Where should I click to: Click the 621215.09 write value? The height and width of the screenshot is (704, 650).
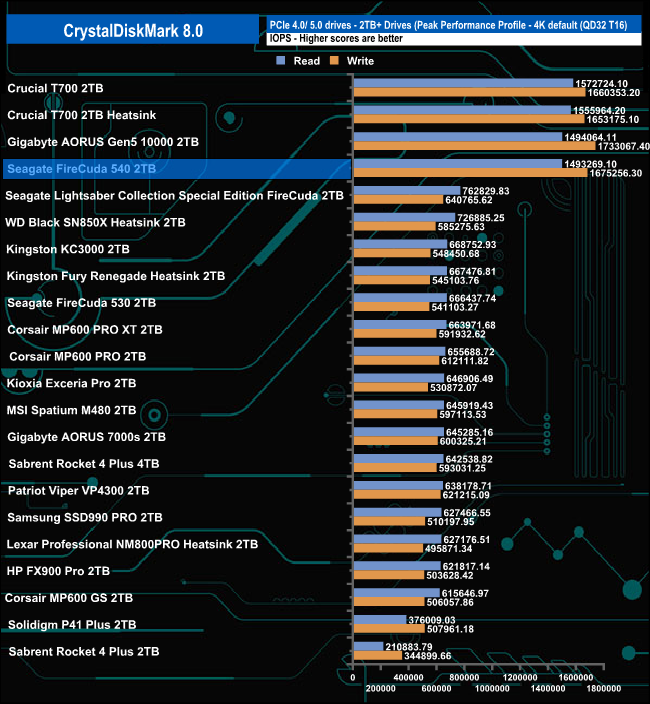click(466, 495)
